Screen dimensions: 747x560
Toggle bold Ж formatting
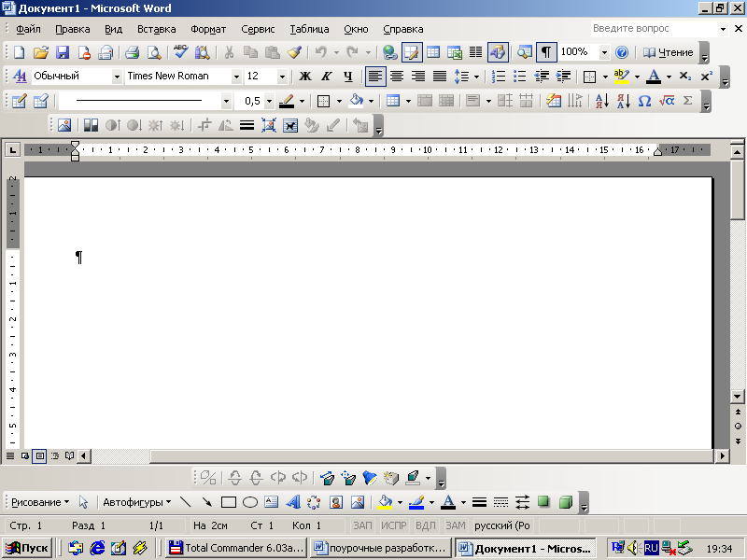305,77
